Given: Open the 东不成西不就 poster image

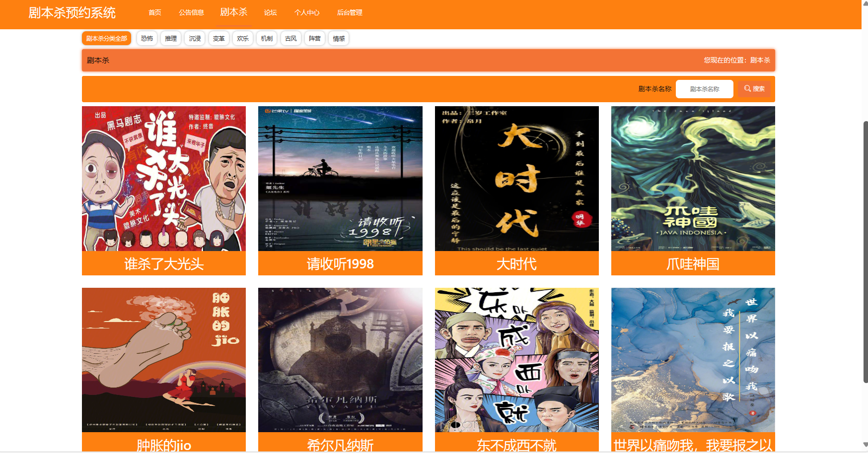Looking at the screenshot, I should point(517,360).
